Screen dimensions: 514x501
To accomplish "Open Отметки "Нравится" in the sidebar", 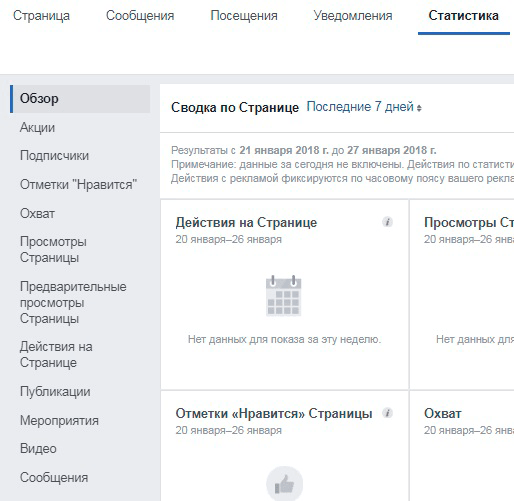I will point(78,184).
